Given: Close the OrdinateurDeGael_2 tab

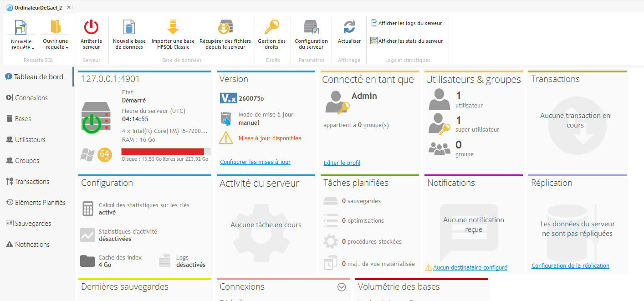Looking at the screenshot, I should (x=68, y=7).
